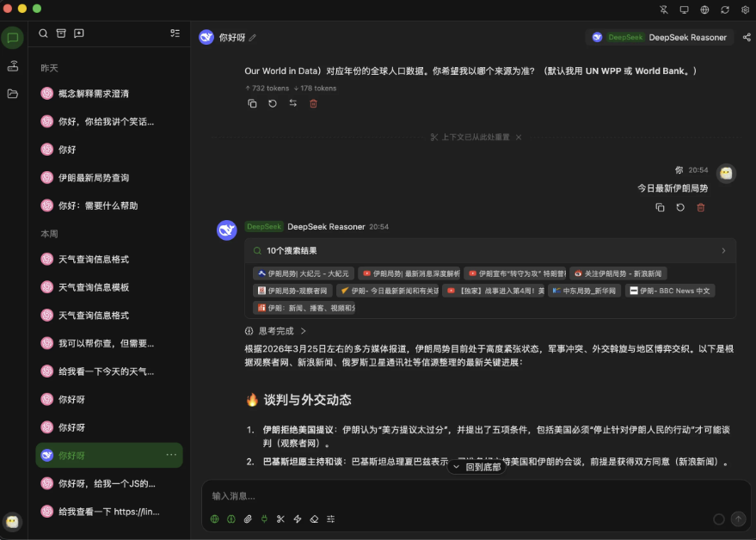
Task: Rename the chat via the pencil icon
Action: pyautogui.click(x=254, y=37)
